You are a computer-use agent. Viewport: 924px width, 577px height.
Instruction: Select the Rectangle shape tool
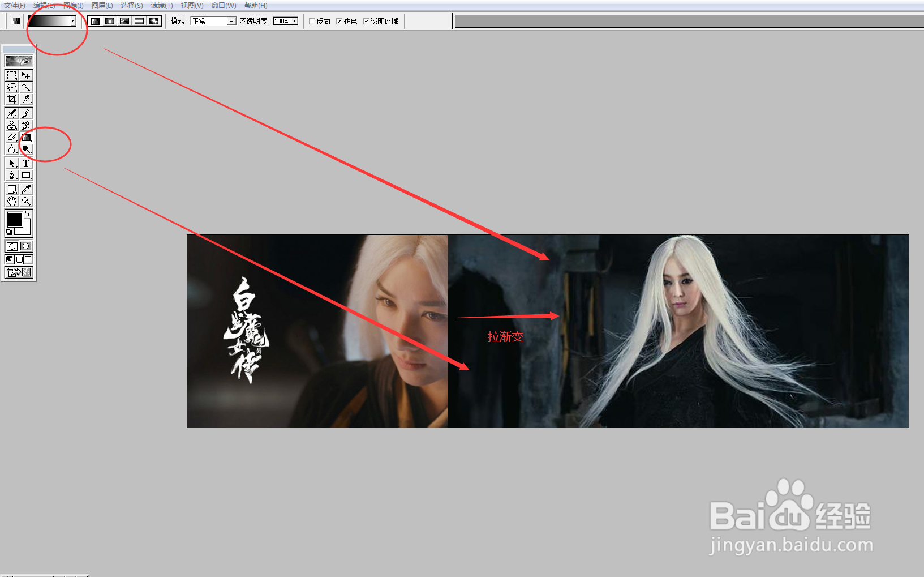tap(26, 175)
